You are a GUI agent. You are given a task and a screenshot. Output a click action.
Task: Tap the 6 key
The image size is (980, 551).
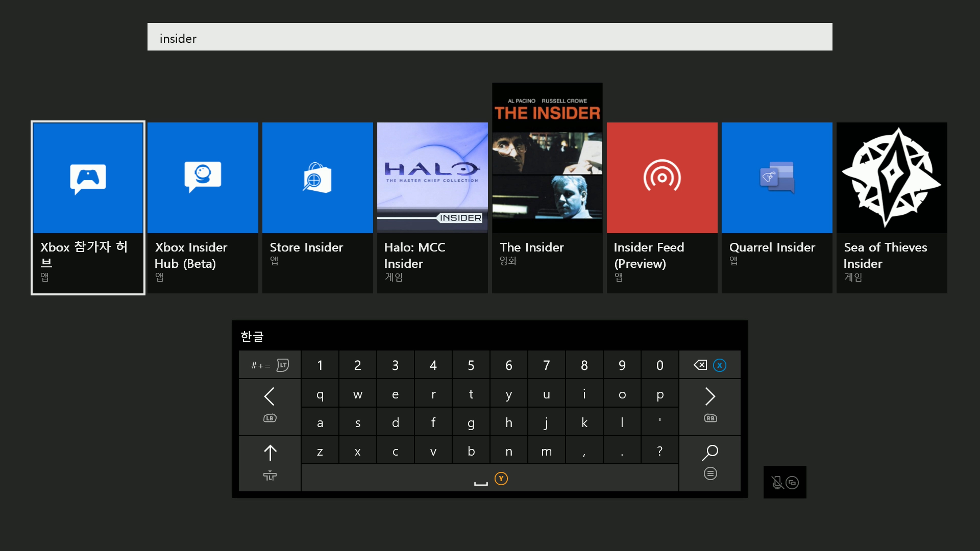(x=509, y=365)
